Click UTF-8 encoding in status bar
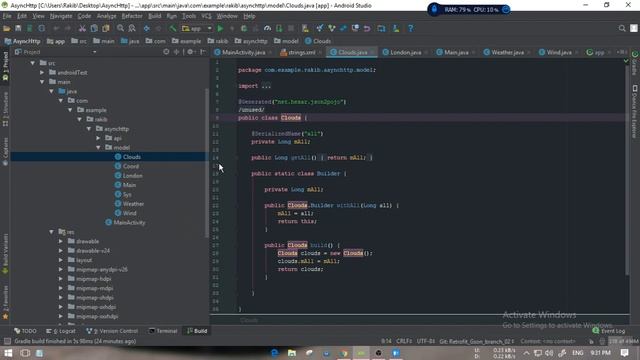 tap(426, 341)
